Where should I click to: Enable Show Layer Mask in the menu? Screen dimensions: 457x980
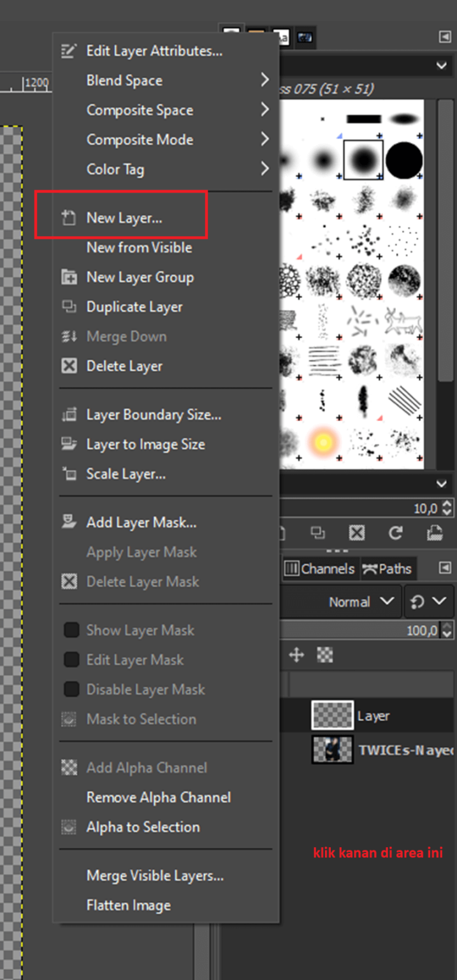tap(140, 630)
